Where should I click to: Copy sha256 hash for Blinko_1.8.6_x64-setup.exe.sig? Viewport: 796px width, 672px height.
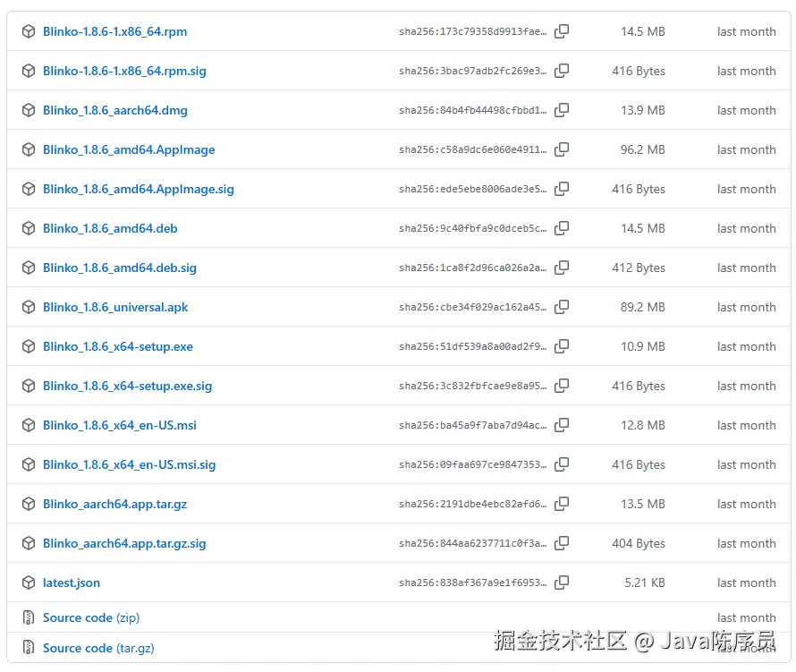point(562,386)
